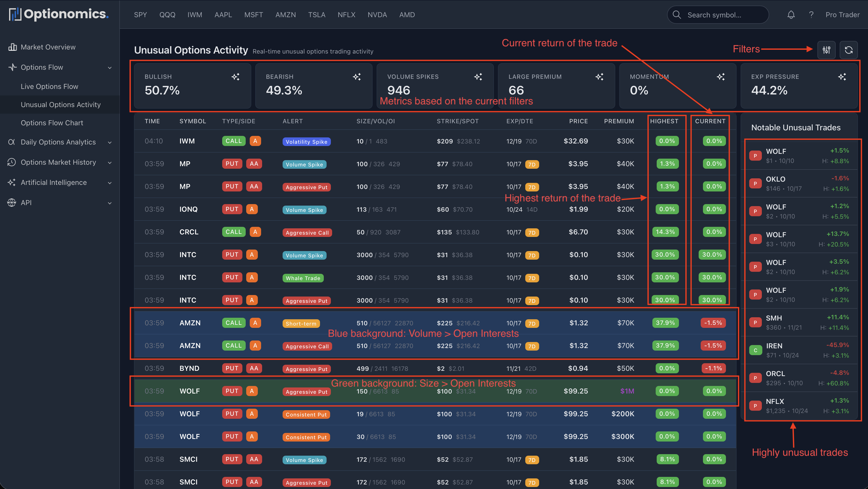Refresh the data with the refresh icon
This screenshot has height=489, width=868.
pyautogui.click(x=849, y=50)
